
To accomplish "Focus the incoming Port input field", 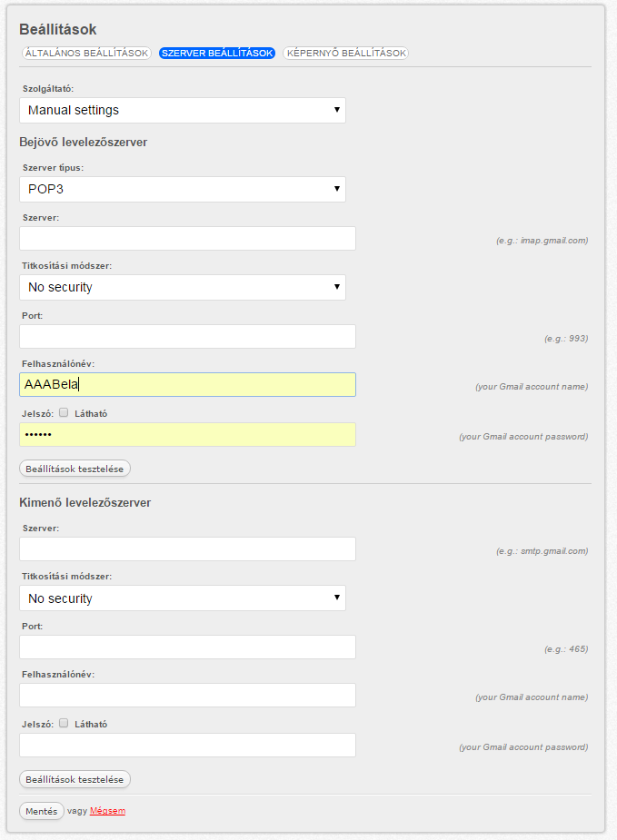I will click(187, 336).
